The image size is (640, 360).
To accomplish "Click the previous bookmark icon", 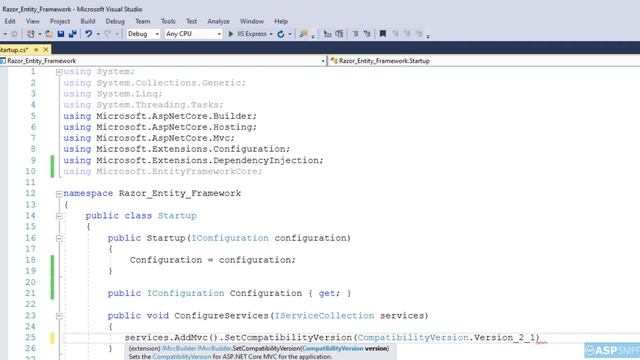I will tap(395, 34).
